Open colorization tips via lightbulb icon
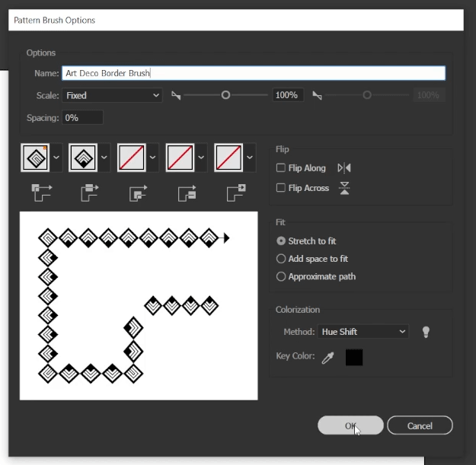 click(426, 332)
